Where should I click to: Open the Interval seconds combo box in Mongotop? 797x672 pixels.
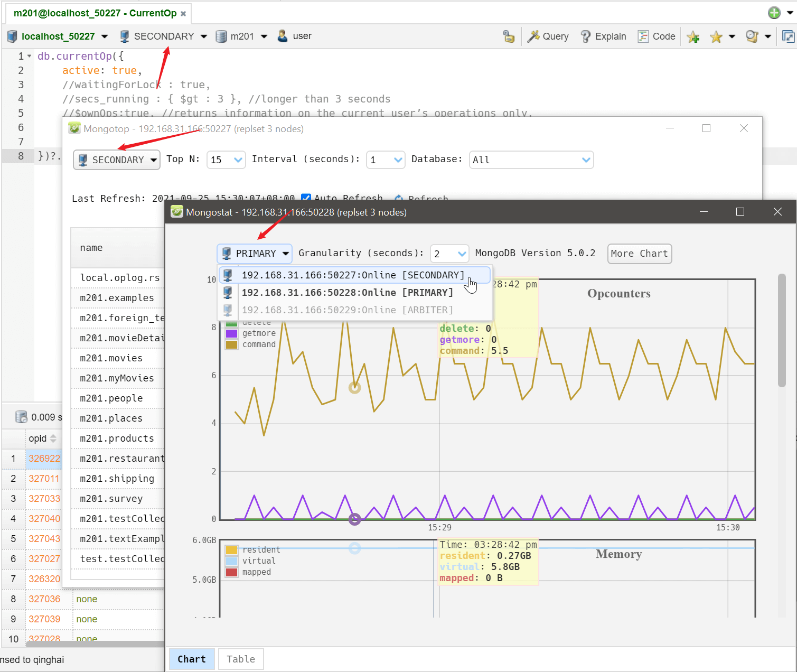tap(386, 160)
